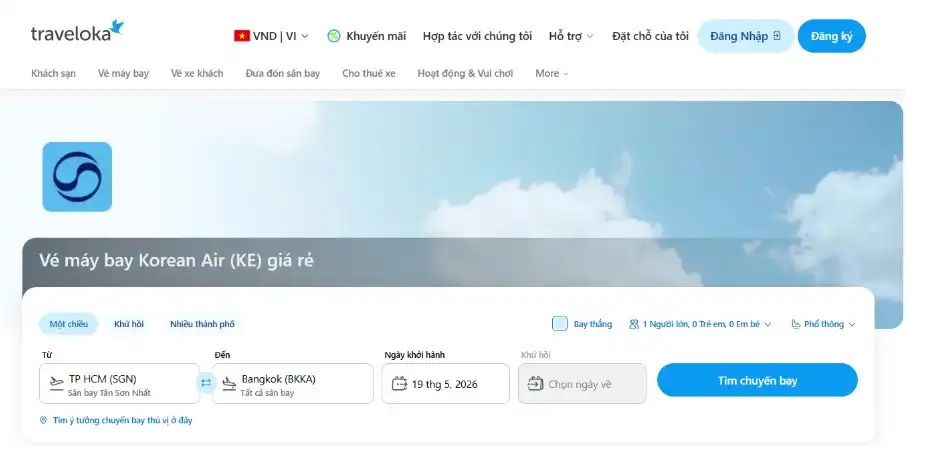This screenshot has height=458, width=927.
Task: Open the Hoạt động & Vui chơi tab
Action: (x=465, y=73)
